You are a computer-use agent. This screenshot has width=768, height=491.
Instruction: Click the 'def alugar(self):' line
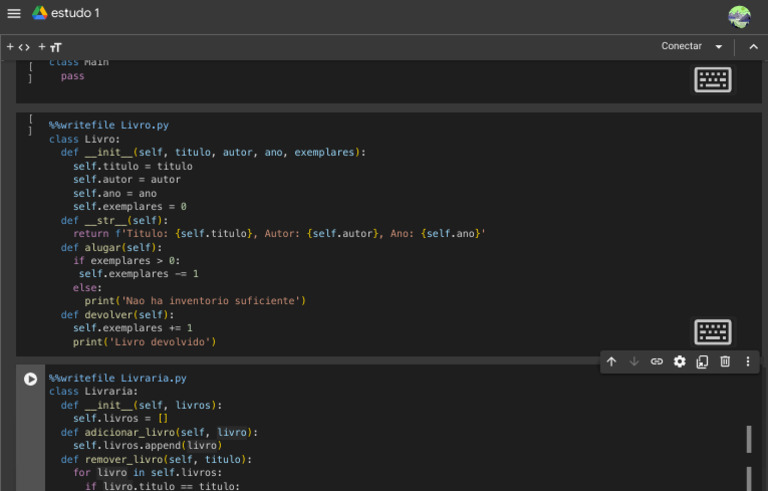(111, 247)
